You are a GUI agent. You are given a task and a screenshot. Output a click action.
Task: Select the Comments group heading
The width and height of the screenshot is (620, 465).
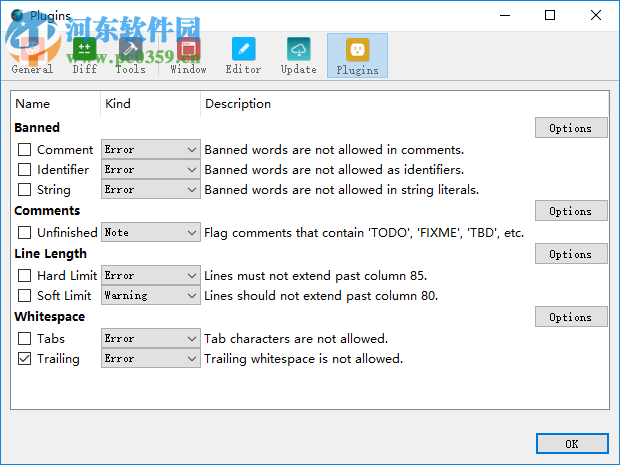47,211
